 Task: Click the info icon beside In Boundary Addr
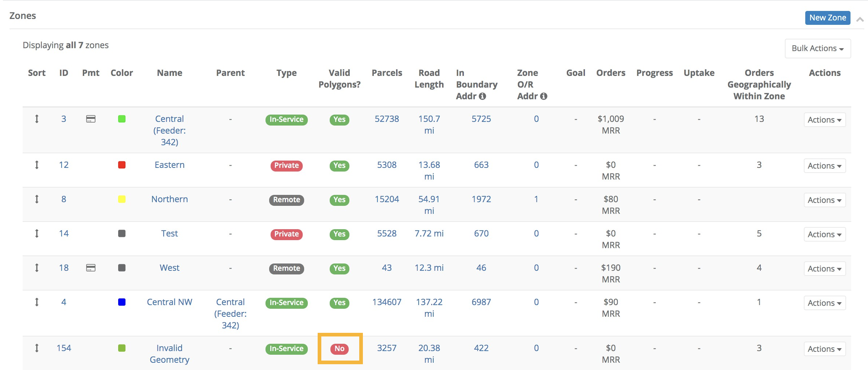(483, 96)
